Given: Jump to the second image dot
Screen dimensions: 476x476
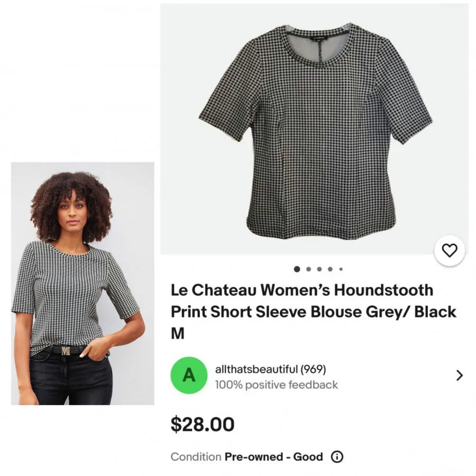Looking at the screenshot, I should 308,269.
